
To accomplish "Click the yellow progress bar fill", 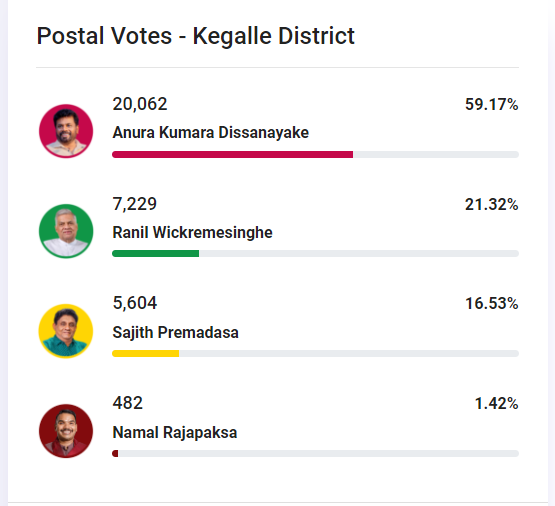I will pos(145,353).
